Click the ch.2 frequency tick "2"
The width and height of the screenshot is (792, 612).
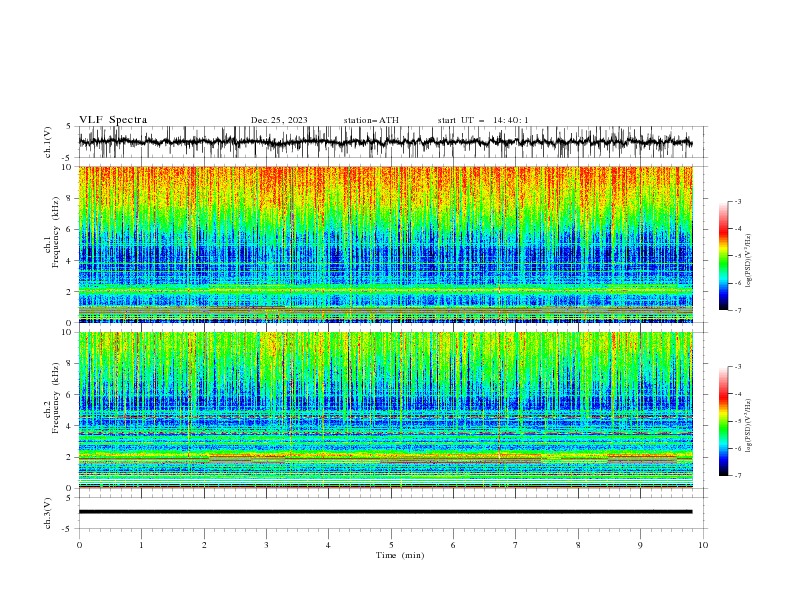pos(70,457)
